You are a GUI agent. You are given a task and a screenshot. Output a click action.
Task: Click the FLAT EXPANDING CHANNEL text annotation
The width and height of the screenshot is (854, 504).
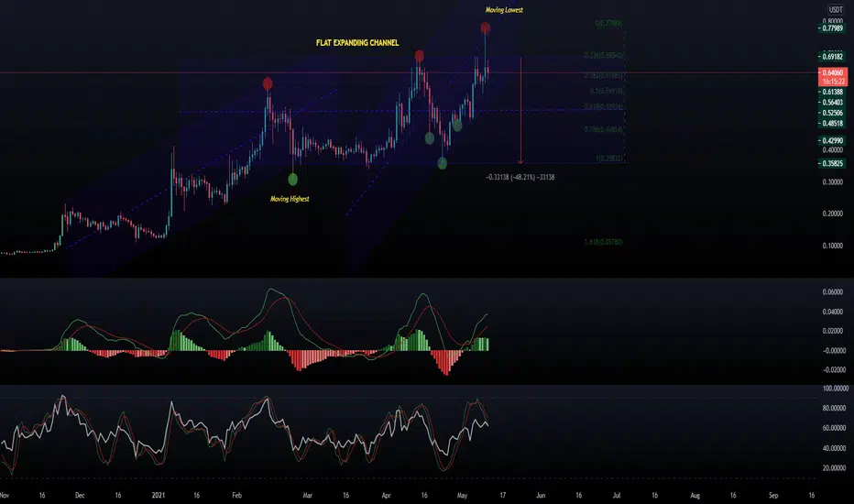coord(357,42)
